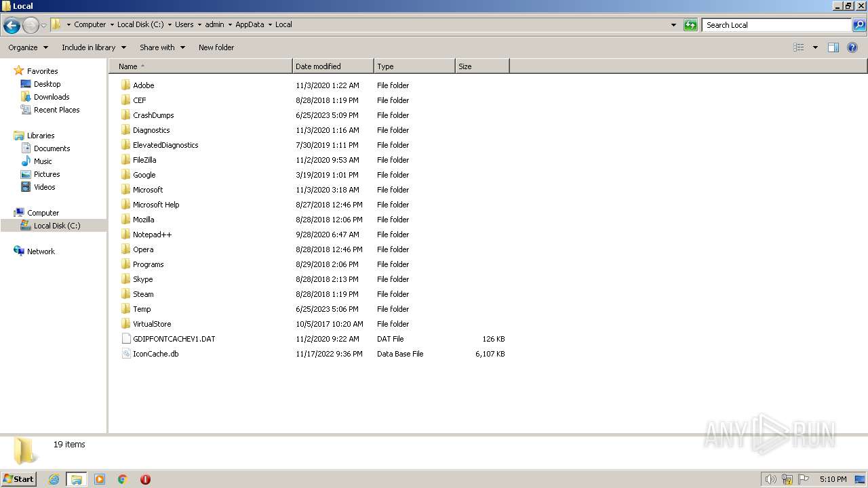
Task: Open the view options dropdown arrow
Action: [815, 47]
